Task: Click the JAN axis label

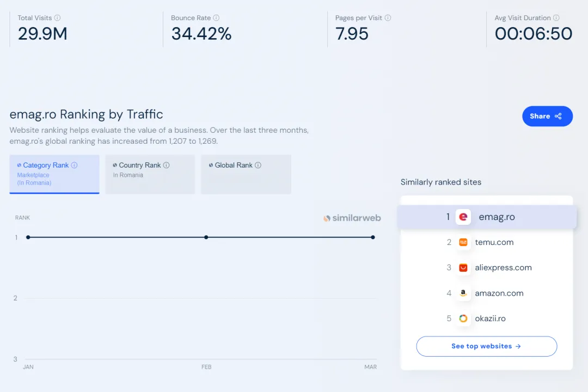Action: coord(28,367)
